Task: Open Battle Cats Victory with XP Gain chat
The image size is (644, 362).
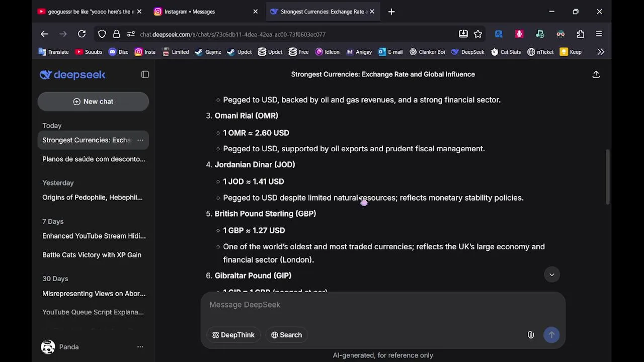Action: click(x=92, y=255)
